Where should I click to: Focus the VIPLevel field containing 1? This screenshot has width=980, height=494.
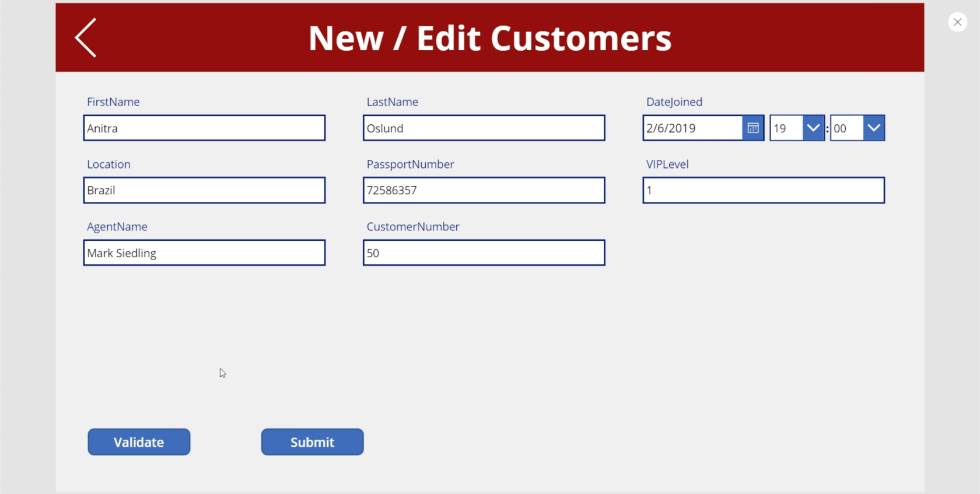764,190
